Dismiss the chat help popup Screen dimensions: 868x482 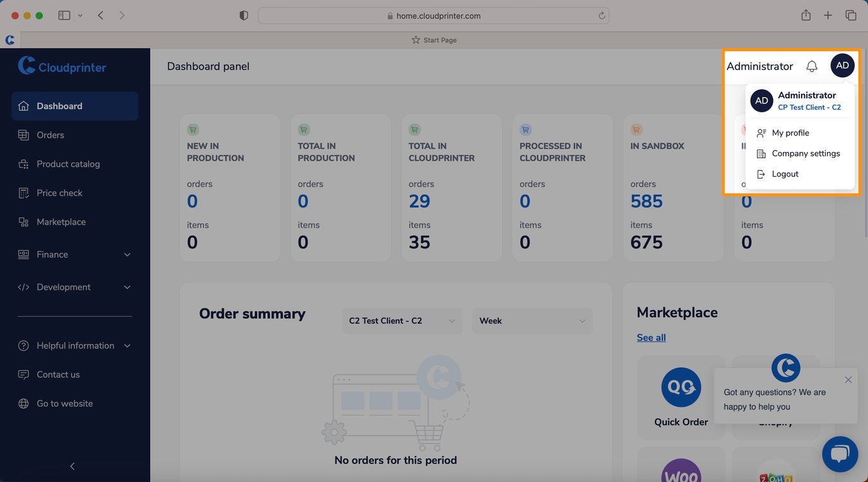[x=848, y=380]
